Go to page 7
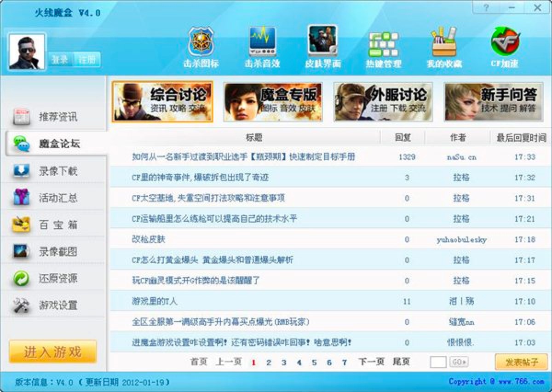The image size is (552, 392). tap(345, 363)
